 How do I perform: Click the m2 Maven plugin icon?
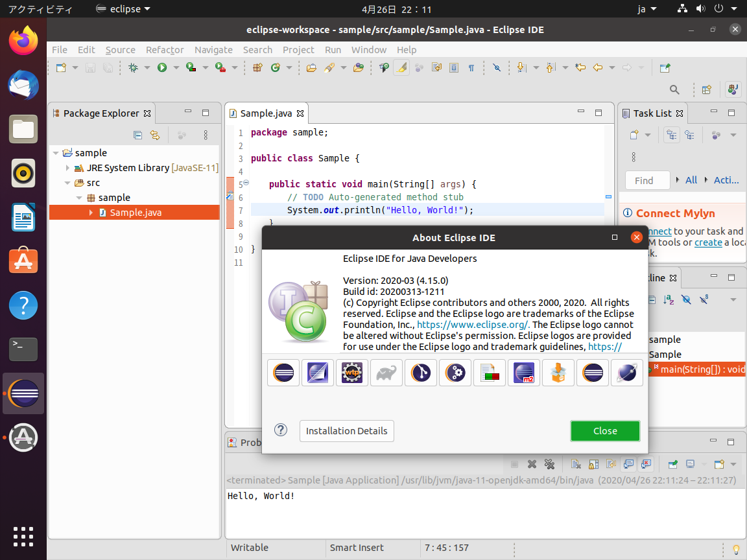[x=523, y=373]
